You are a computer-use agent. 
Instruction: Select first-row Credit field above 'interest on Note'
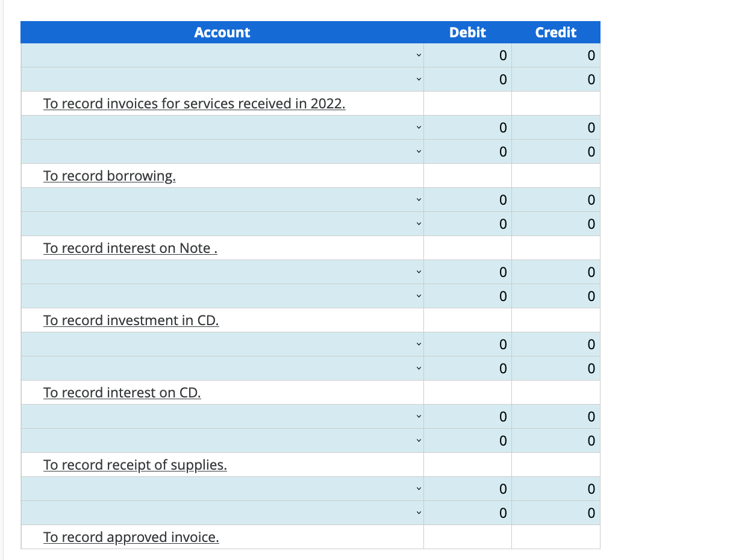point(556,200)
